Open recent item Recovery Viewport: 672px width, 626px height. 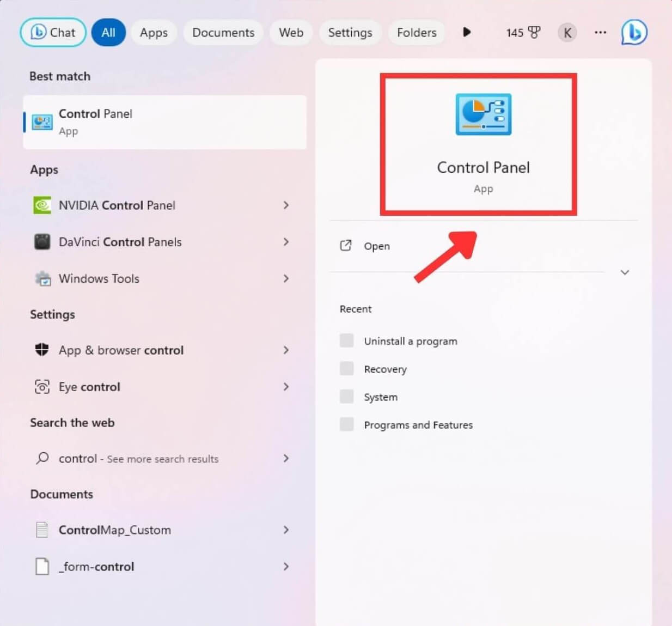386,369
